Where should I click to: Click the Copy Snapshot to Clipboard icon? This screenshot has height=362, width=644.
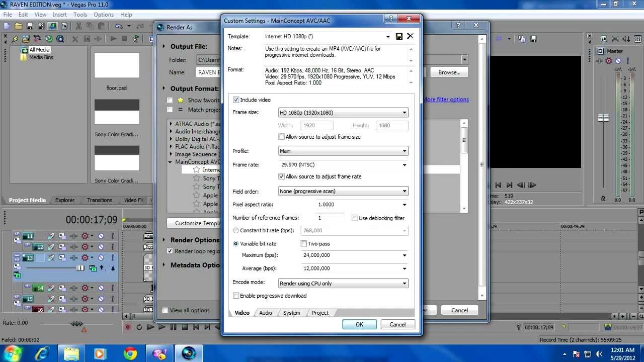click(522, 39)
